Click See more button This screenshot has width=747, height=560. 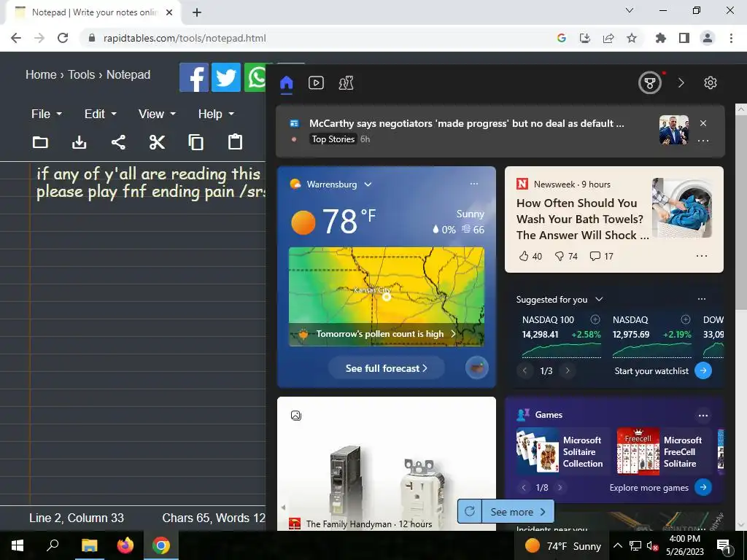518,511
